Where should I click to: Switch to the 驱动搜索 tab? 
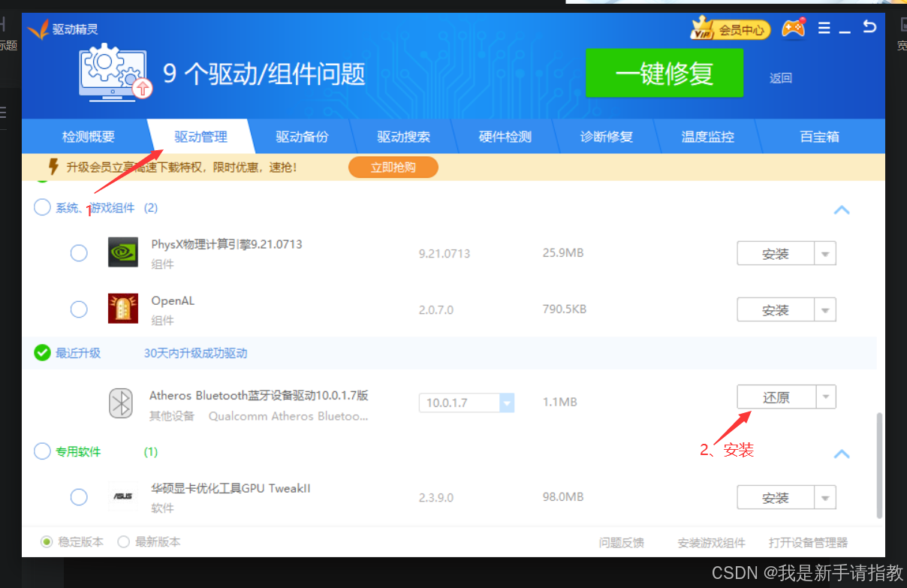pos(403,137)
